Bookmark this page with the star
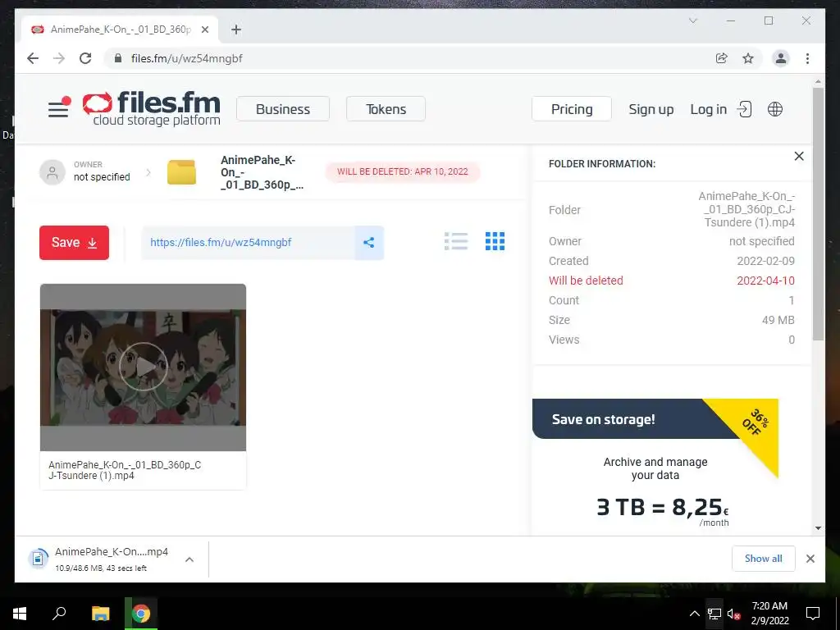 [x=748, y=58]
